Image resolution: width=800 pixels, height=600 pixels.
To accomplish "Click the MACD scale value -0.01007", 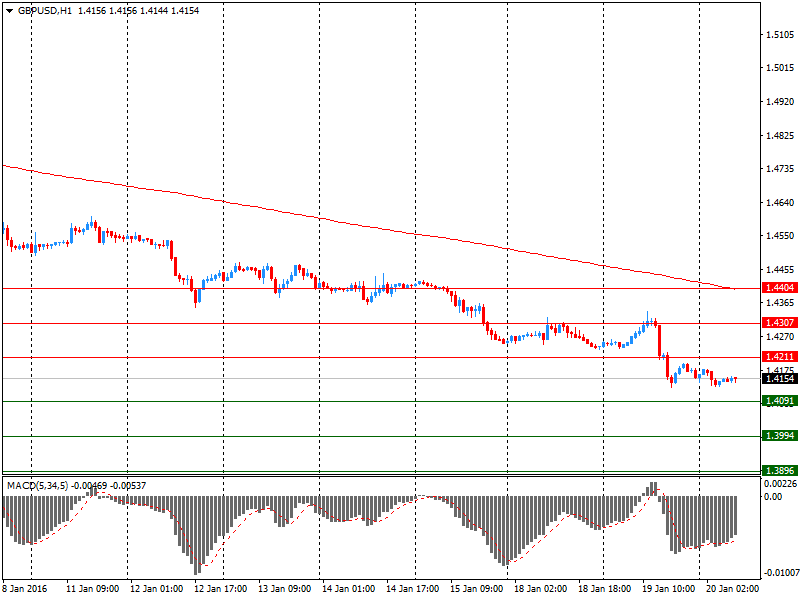I will point(781,573).
